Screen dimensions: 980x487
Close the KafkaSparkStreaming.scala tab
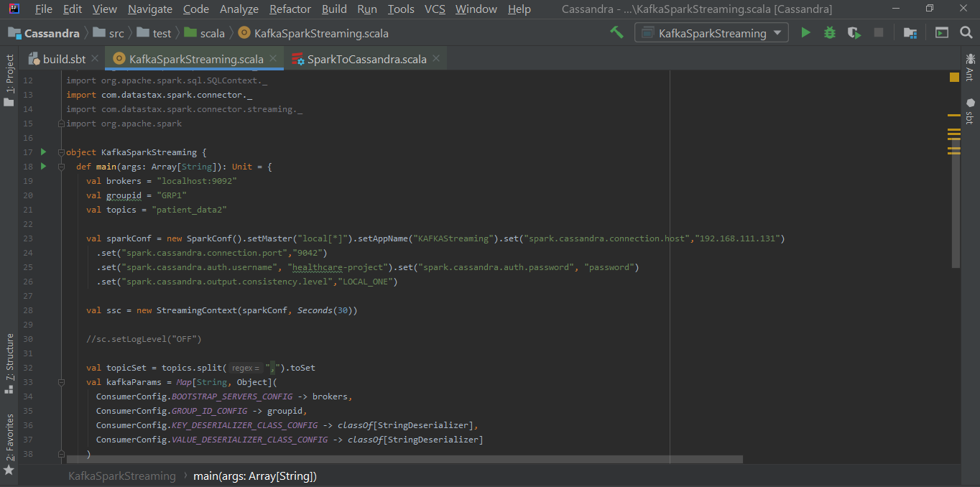click(273, 59)
